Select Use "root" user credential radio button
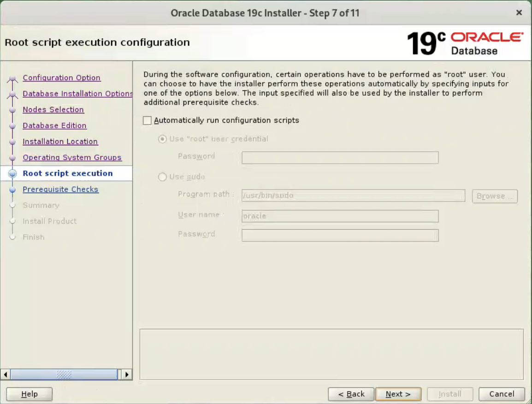 click(x=163, y=139)
